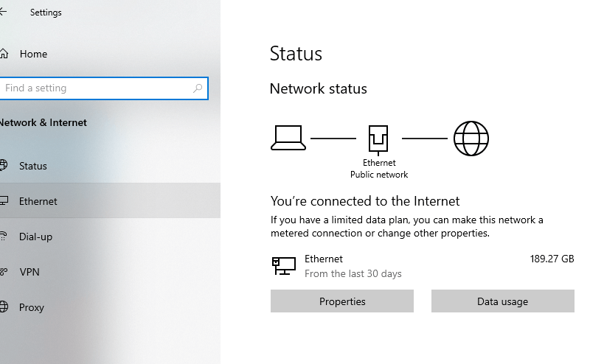The image size is (590, 364).
Task: Click the Data usage button
Action: (503, 301)
